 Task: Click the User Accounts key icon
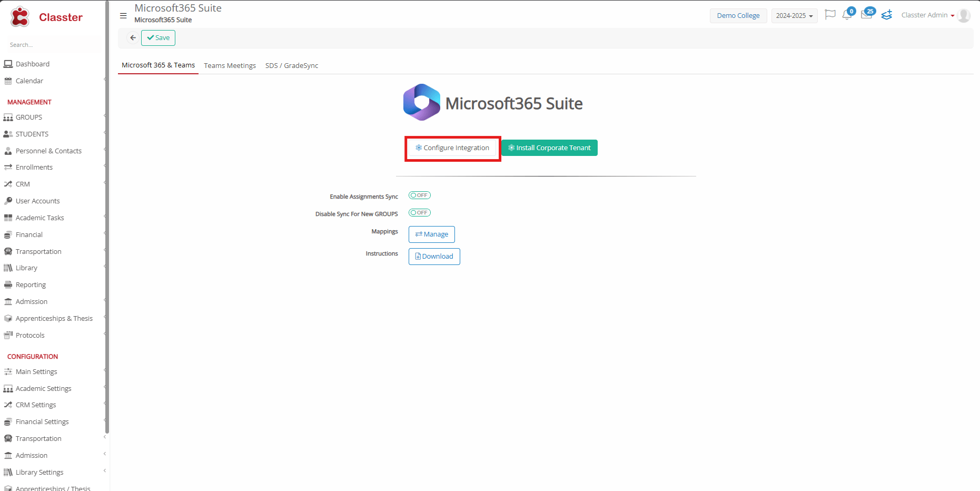coord(8,201)
